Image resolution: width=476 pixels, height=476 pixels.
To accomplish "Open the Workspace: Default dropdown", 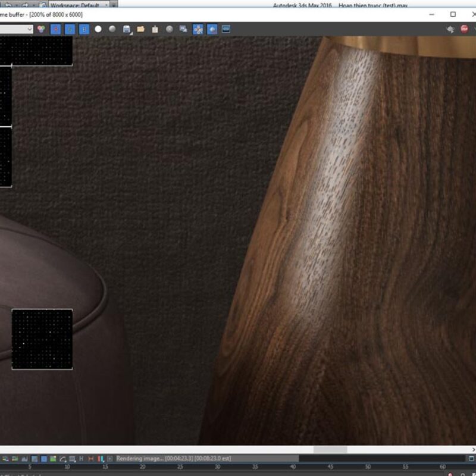I will (x=79, y=5).
